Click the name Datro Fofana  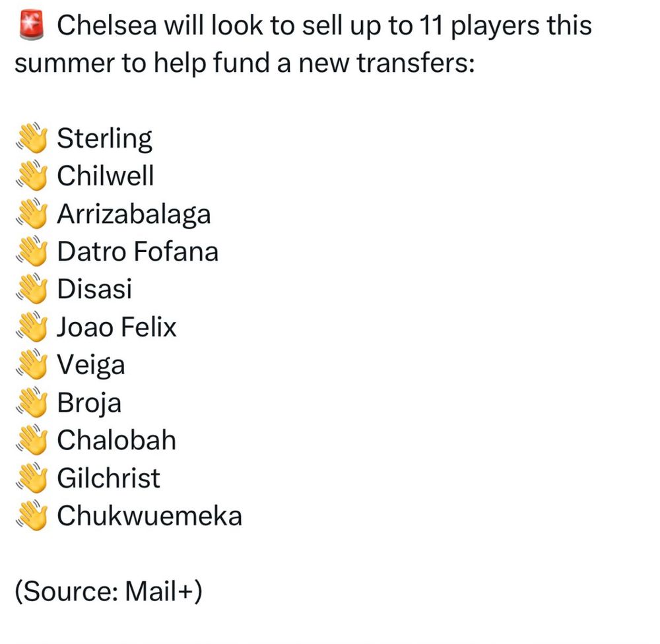coord(137,251)
